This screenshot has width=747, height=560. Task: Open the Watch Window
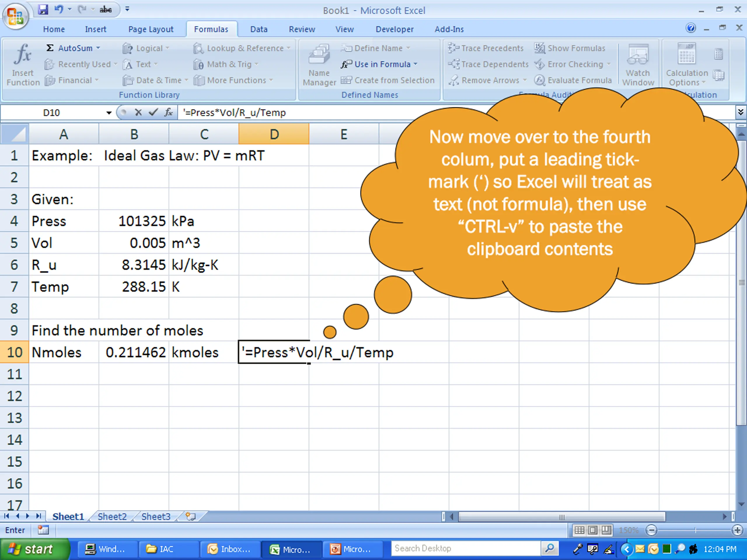(638, 64)
